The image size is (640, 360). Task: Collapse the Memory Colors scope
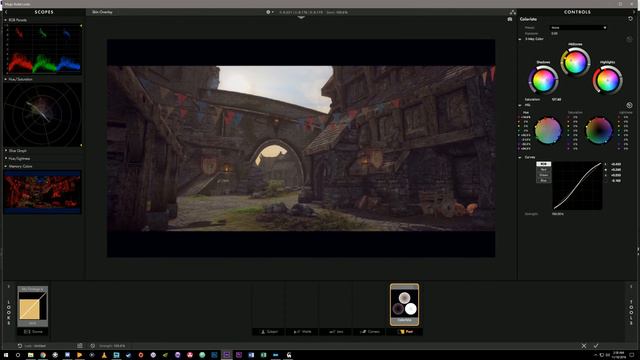pos(6,167)
